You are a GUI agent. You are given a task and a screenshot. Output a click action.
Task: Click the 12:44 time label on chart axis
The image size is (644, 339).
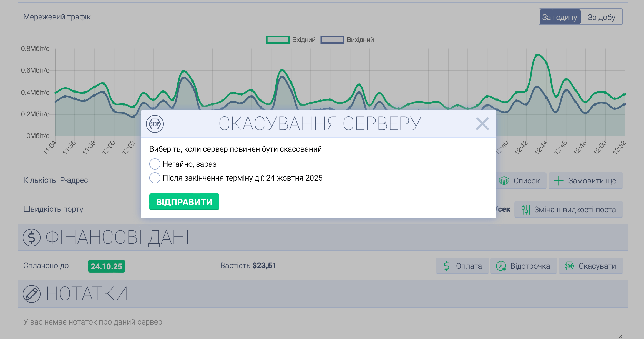tap(541, 147)
